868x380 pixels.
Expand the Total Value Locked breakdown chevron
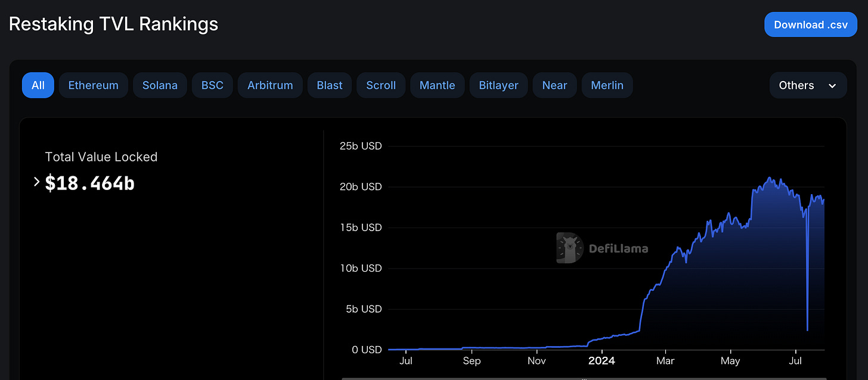(x=36, y=182)
